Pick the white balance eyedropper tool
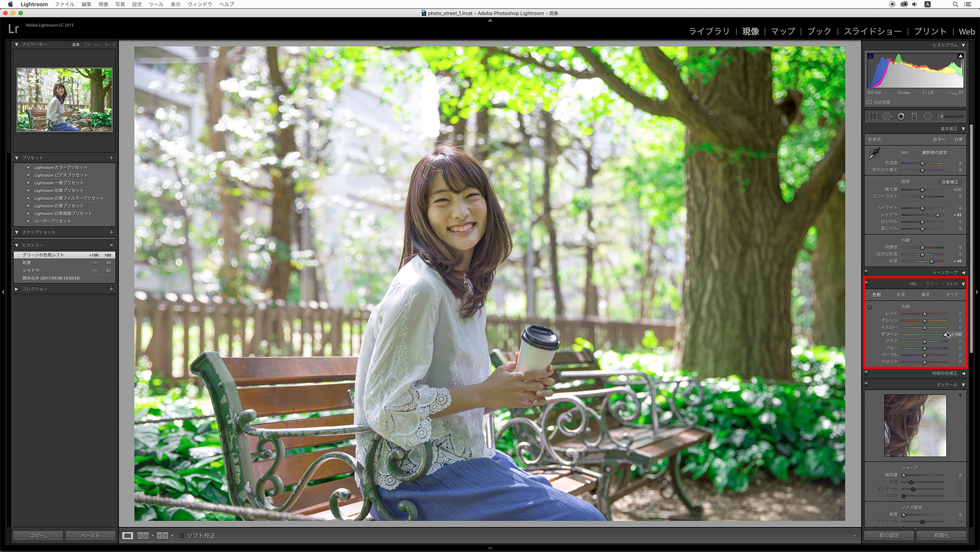The height and width of the screenshot is (552, 980). click(874, 154)
